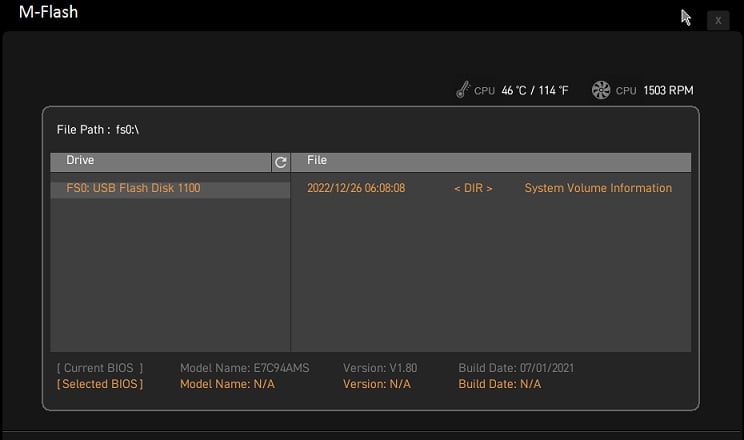The image size is (744, 440).
Task: Click the selected BIOS Version N/A
Action: pos(376,384)
